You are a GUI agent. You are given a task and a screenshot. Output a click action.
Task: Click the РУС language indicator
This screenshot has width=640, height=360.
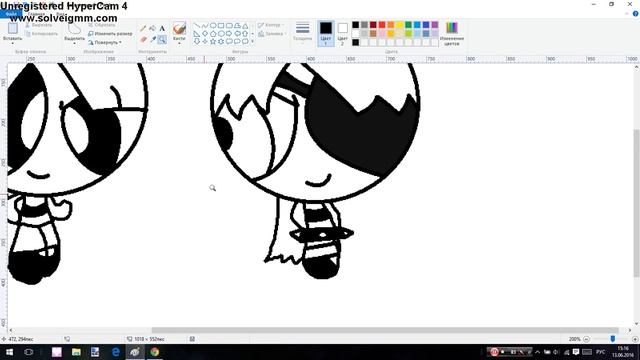point(600,352)
